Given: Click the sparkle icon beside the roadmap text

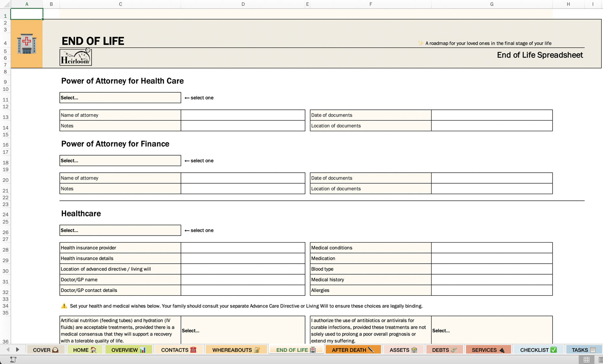Looking at the screenshot, I should [421, 43].
